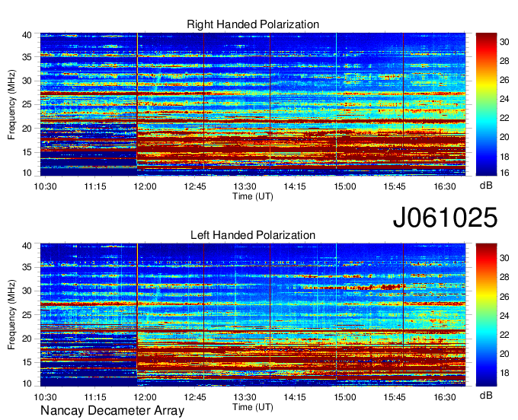This screenshot has height=420, width=518.
Task: Click the top plot's 'Frequency (MHz)' axis label
Action: (12, 104)
